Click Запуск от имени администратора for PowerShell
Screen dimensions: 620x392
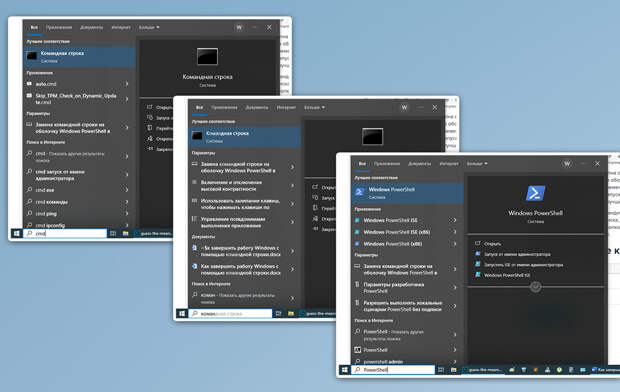click(x=517, y=254)
